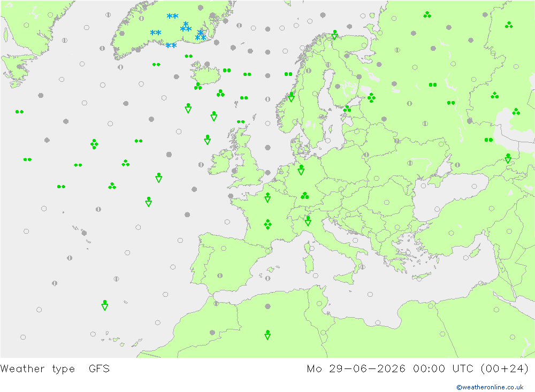Image resolution: width=535 pixels, height=392 pixels.
Task: Select the four-dot heavy rain symbol in central France
Action: pos(267,224)
